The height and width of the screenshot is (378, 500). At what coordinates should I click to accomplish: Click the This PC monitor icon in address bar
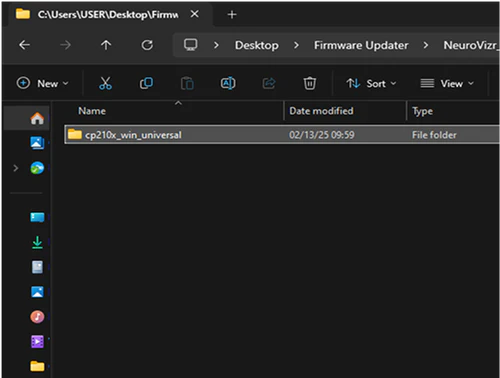tap(191, 45)
